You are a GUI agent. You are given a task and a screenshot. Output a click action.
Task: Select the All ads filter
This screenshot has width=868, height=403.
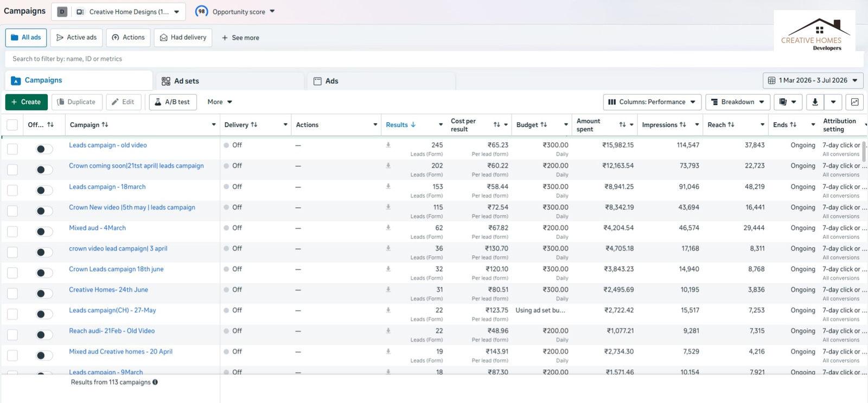click(x=26, y=37)
